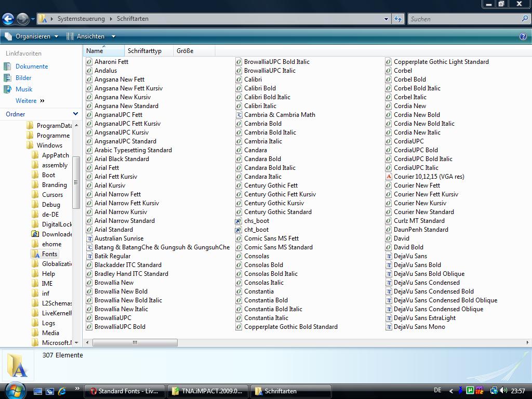The image size is (532, 399).
Task: Click the refresh button beside address bar
Action: pyautogui.click(x=397, y=19)
